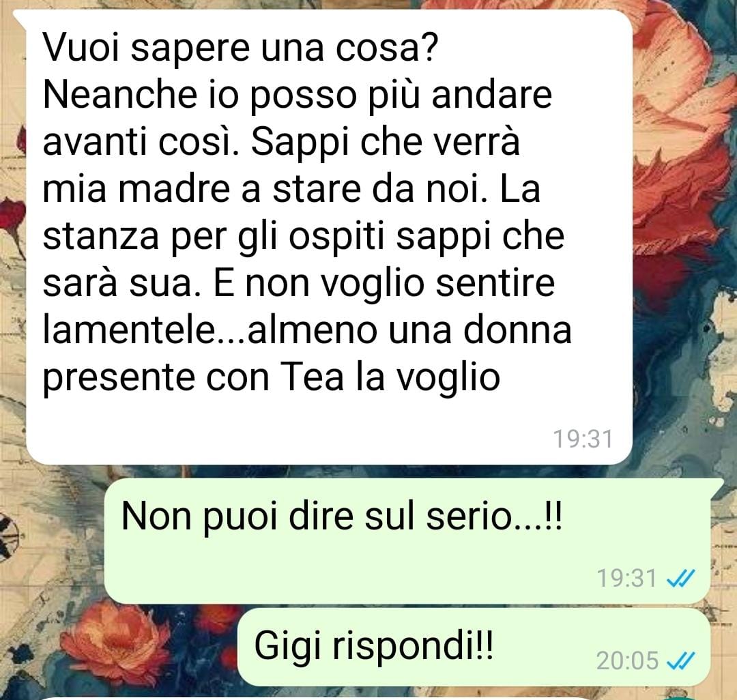Click the 19:31 timestamp in the white bubble
The height and width of the screenshot is (700, 737).
point(583,439)
